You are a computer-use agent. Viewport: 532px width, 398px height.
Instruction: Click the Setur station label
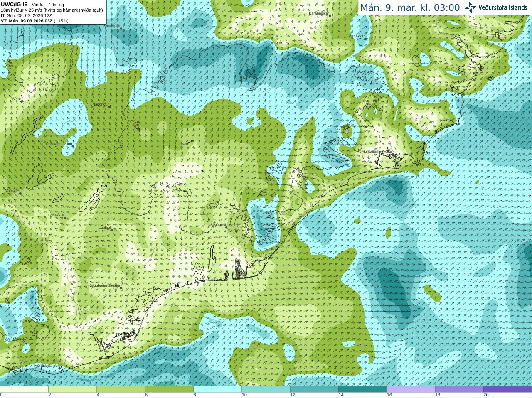pos(17,99)
